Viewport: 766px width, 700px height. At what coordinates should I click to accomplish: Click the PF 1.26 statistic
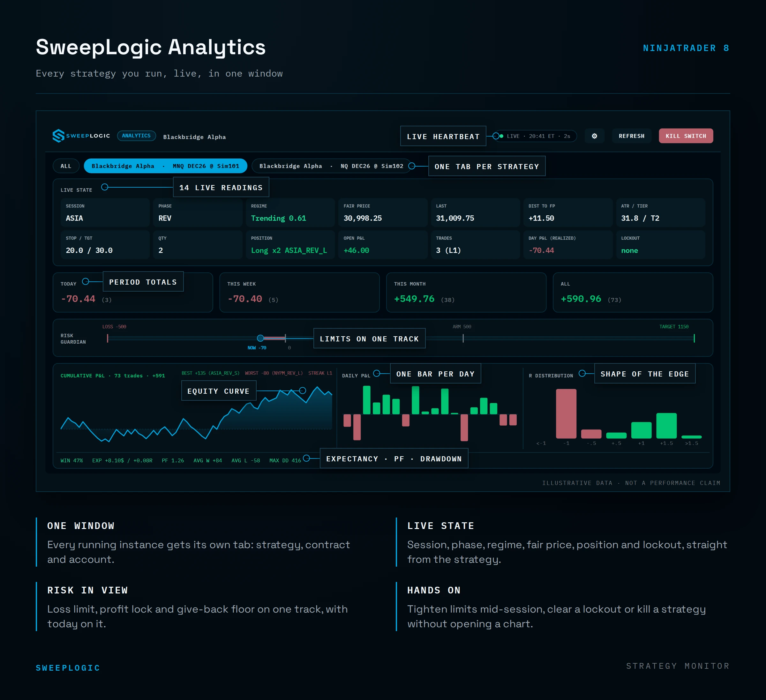[x=172, y=460]
